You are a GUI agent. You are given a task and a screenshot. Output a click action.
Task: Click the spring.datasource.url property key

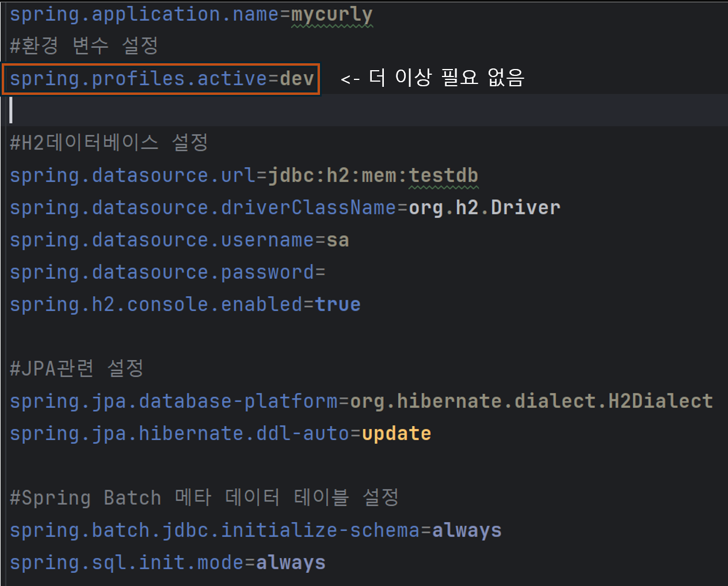[x=133, y=175]
